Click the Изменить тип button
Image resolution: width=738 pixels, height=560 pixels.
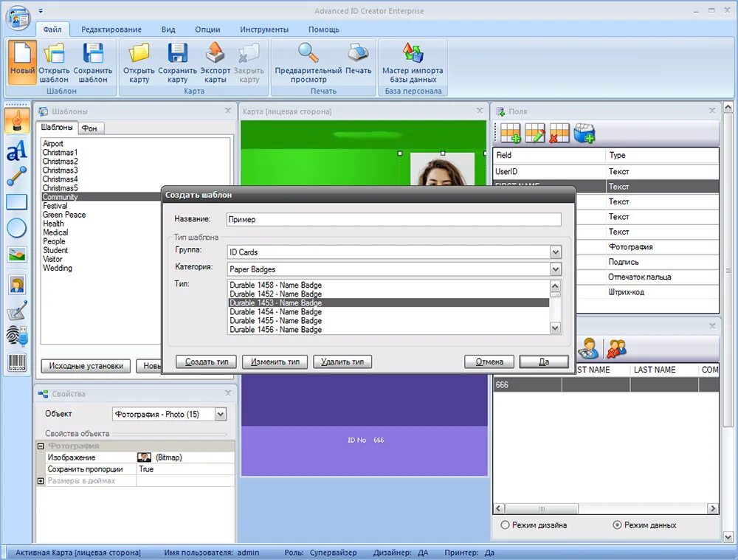(275, 362)
